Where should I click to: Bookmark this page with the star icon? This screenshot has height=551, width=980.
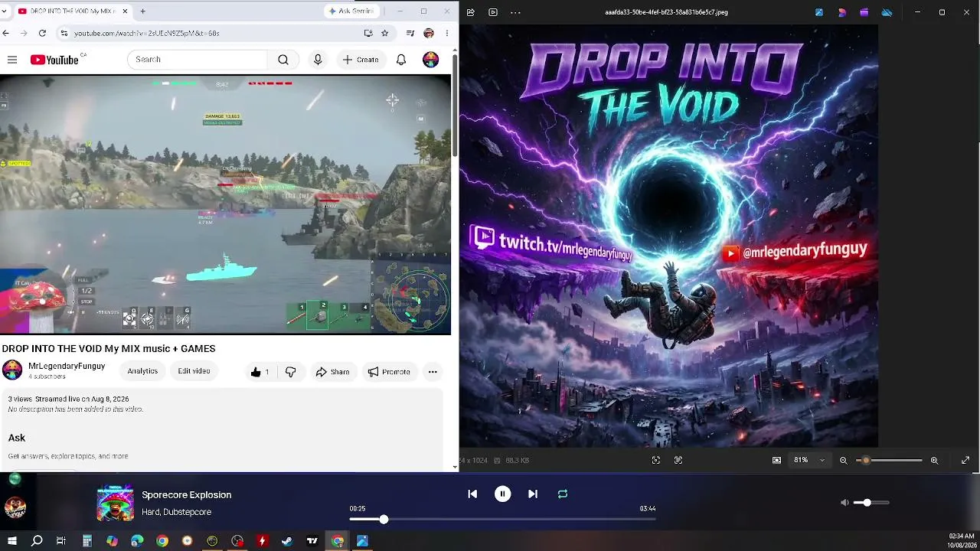pyautogui.click(x=385, y=34)
